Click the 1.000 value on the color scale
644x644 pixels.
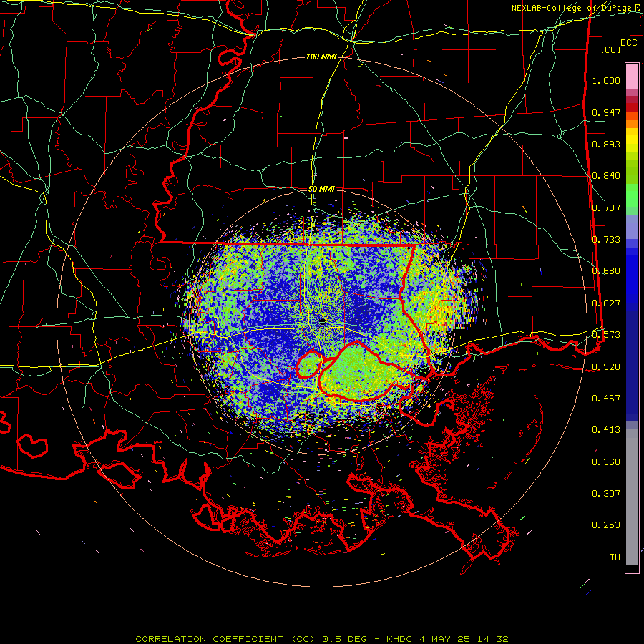pyautogui.click(x=606, y=80)
